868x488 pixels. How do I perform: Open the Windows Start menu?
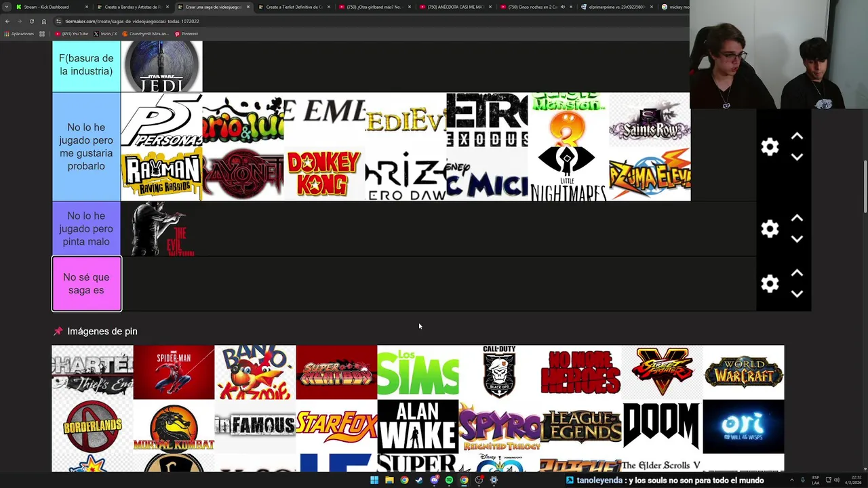(x=374, y=480)
